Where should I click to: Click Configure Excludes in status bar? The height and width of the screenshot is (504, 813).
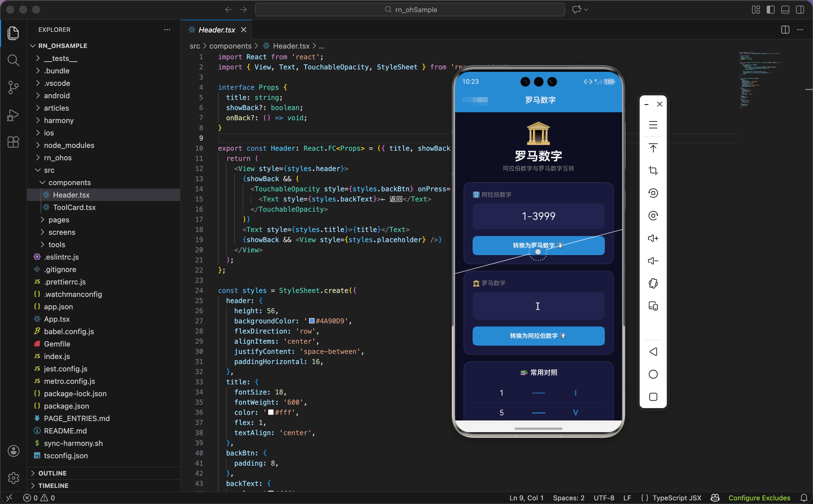pyautogui.click(x=759, y=497)
